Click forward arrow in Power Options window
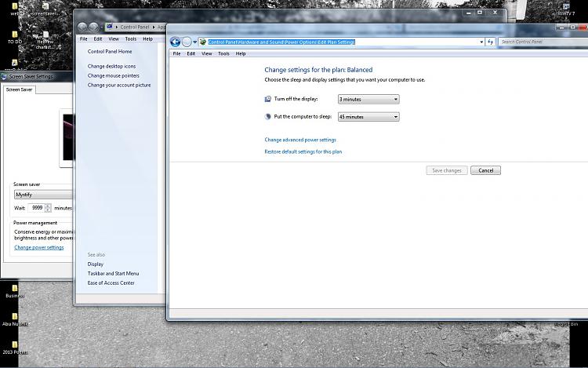The width and height of the screenshot is (588, 368). click(187, 42)
